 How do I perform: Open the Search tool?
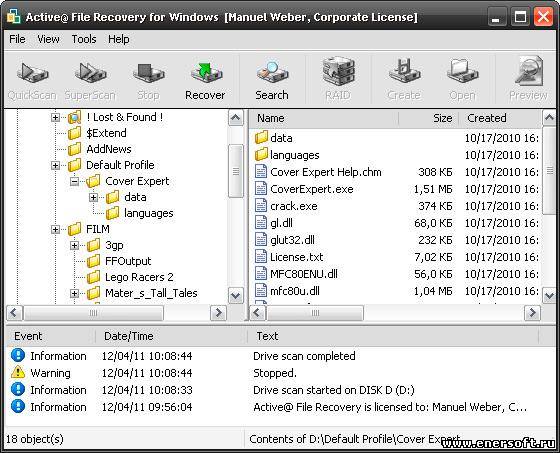(x=272, y=73)
